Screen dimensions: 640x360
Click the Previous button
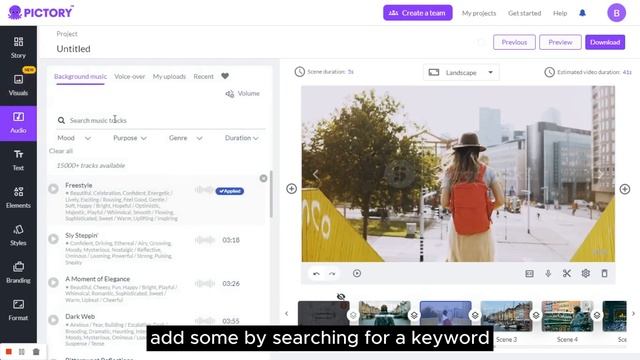point(514,42)
